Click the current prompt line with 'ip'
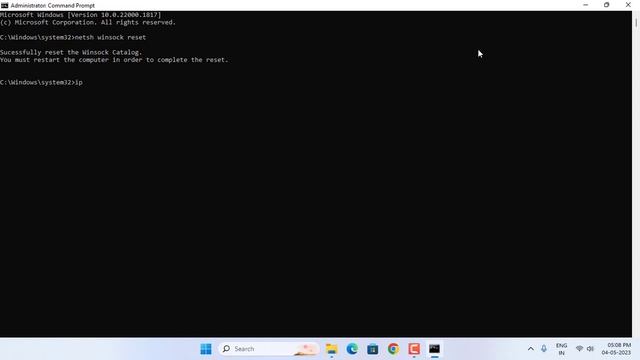640x360 pixels. tap(41, 82)
